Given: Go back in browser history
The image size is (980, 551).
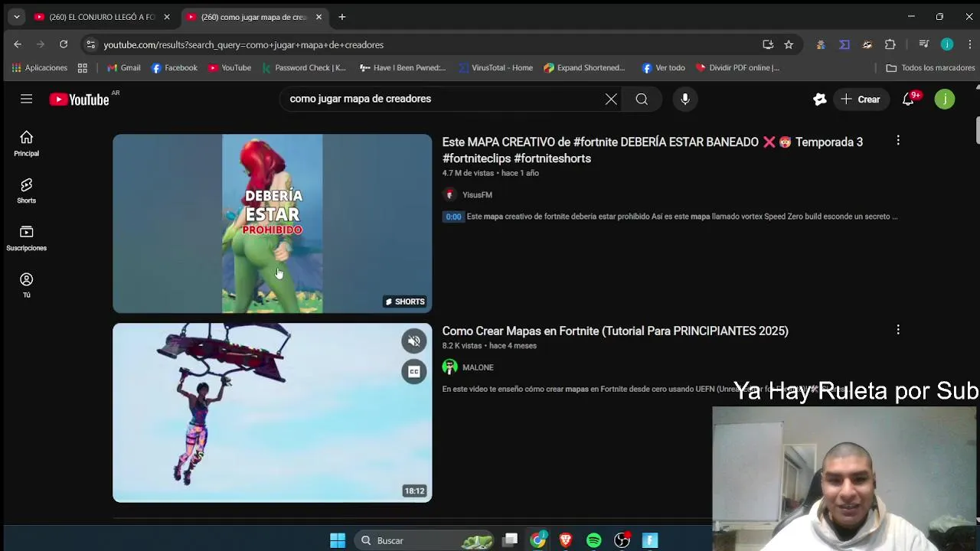Looking at the screenshot, I should click(x=18, y=44).
